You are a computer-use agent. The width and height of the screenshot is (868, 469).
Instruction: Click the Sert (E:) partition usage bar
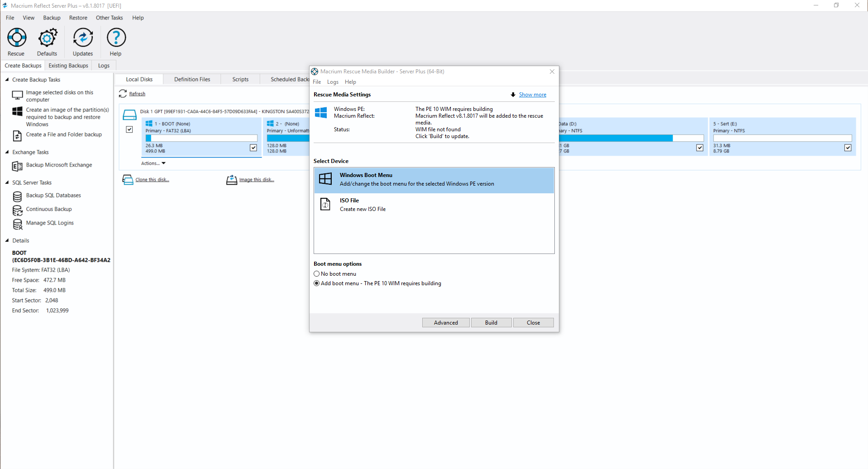(x=782, y=138)
